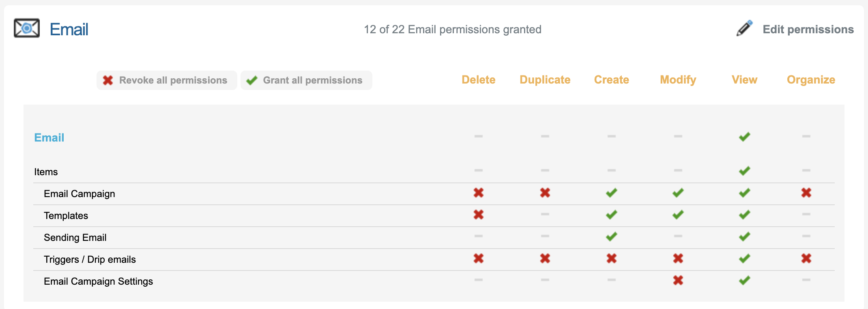Toggle Create permission for Sending Email
This screenshot has width=868, height=309.
point(612,236)
